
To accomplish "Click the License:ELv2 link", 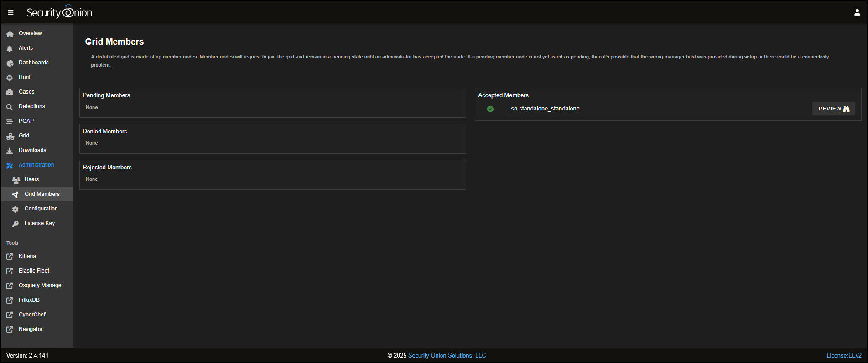I will coord(843,355).
